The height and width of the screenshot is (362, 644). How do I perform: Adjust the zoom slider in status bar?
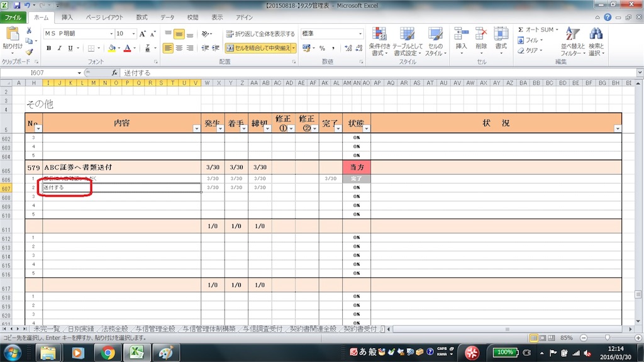608,337
